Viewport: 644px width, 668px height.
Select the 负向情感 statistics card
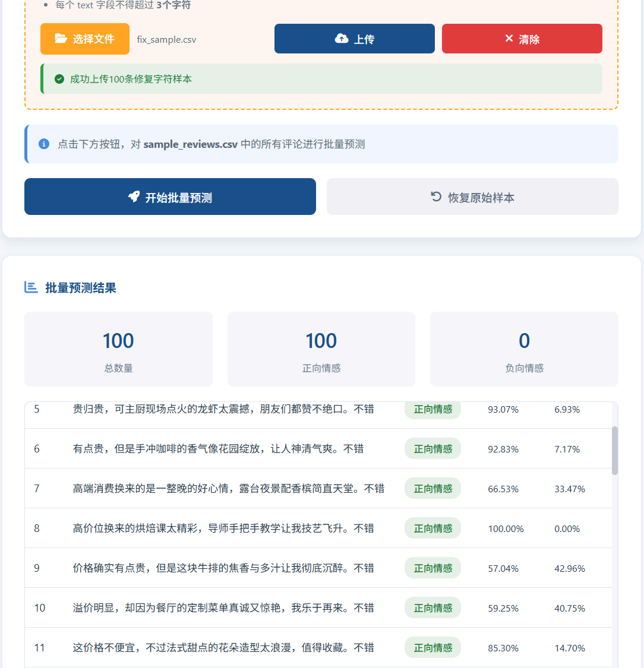coord(524,349)
